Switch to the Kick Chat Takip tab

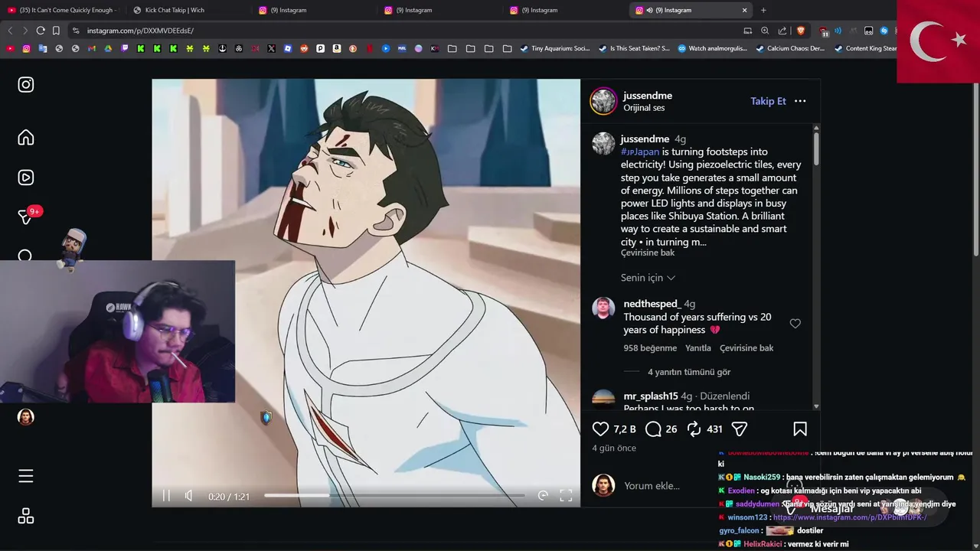coord(188,10)
